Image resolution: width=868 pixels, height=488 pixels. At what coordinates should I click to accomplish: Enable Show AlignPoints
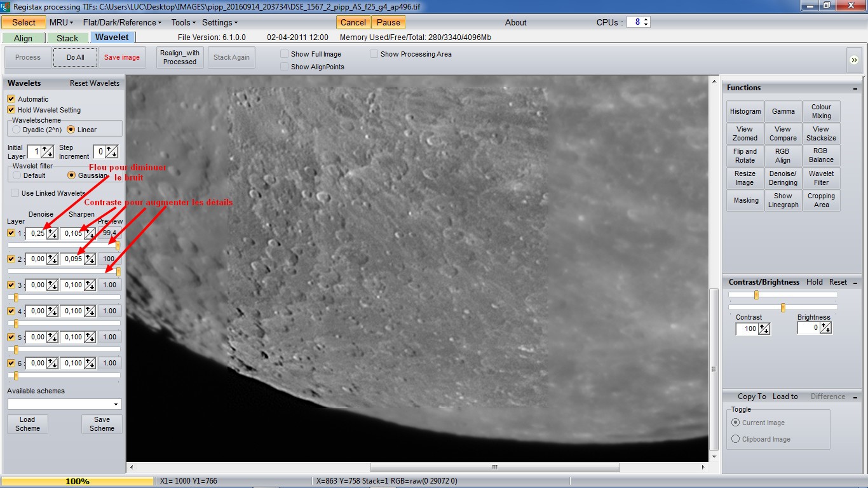click(x=285, y=67)
